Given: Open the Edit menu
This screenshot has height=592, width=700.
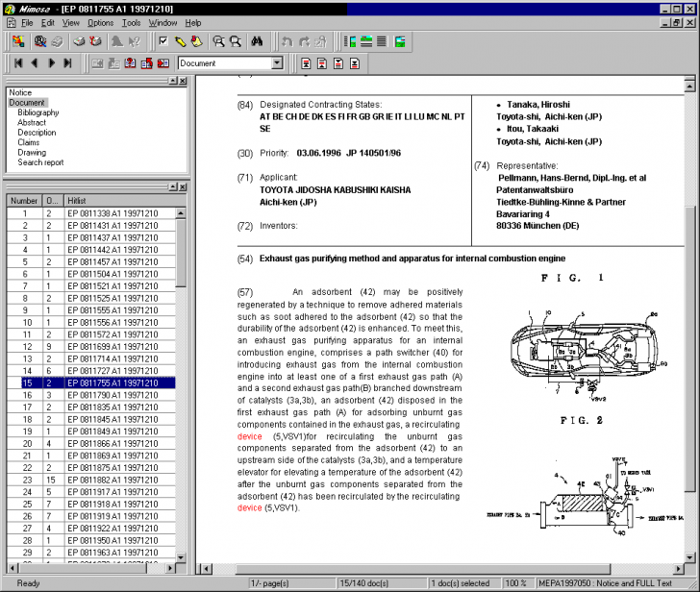Looking at the screenshot, I should (47, 23).
